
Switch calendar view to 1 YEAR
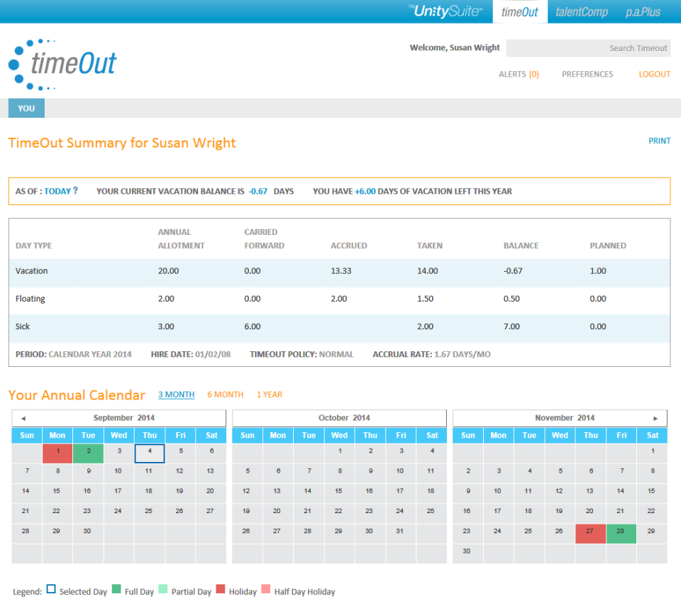pos(269,395)
